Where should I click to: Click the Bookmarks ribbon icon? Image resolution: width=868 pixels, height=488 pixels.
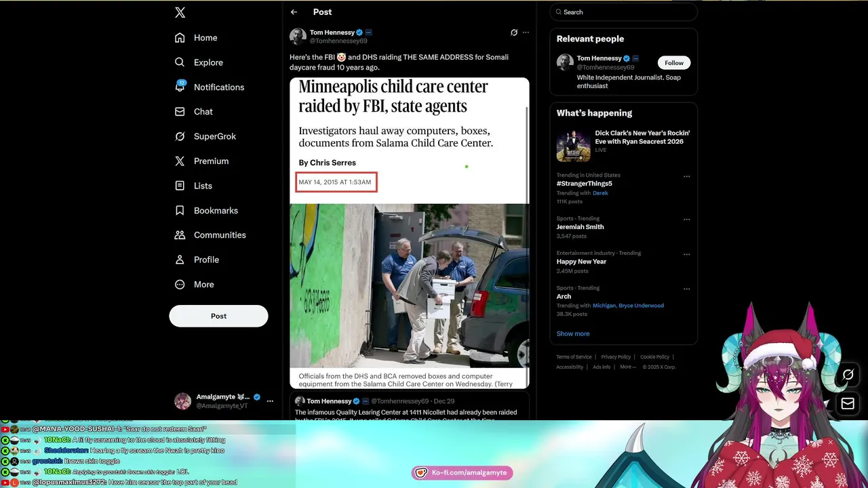point(180,211)
